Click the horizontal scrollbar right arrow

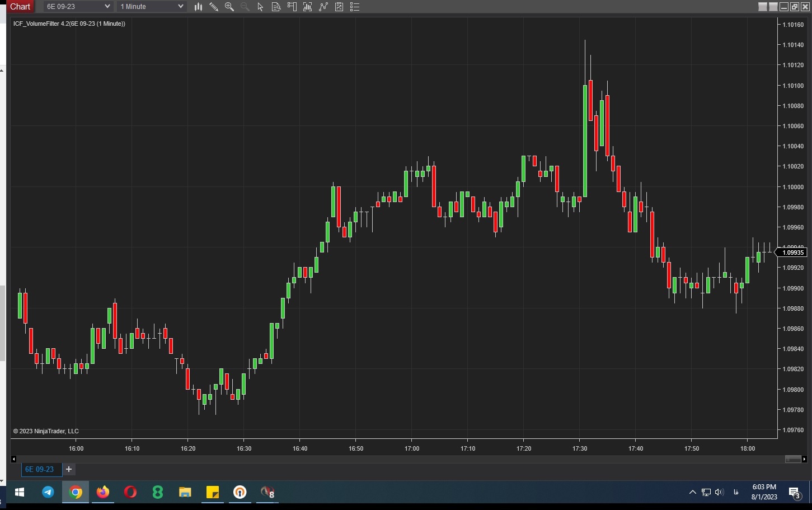804,459
